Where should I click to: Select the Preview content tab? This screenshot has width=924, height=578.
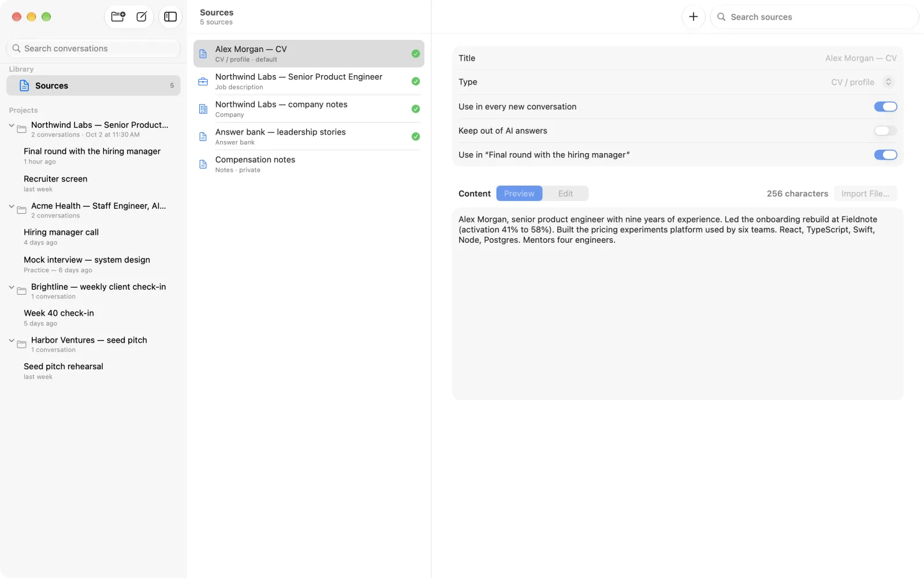pos(519,194)
